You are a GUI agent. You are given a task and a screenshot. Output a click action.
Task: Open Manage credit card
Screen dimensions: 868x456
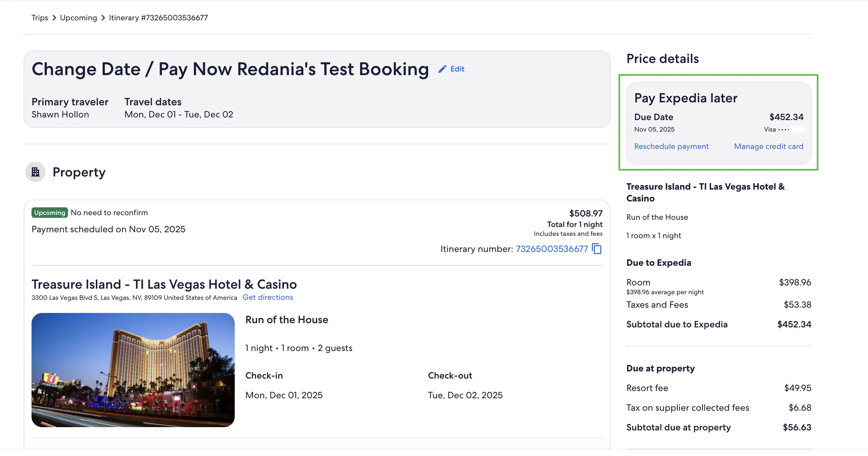click(768, 146)
